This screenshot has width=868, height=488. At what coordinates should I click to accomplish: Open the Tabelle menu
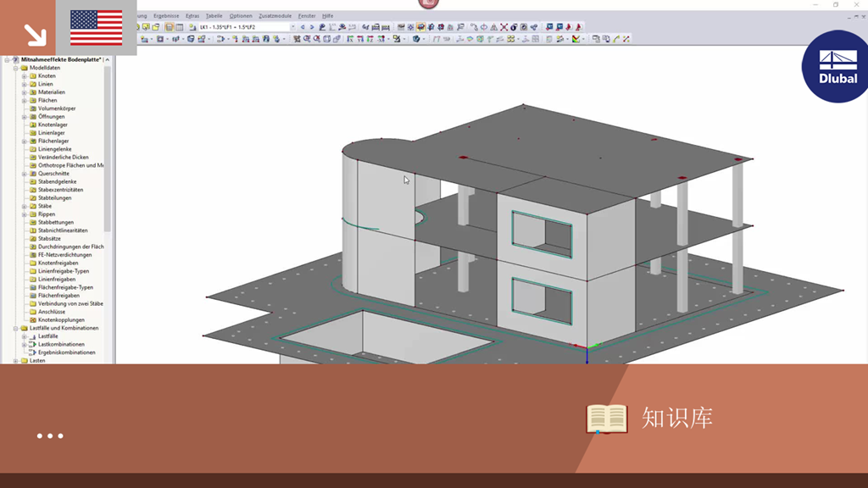[x=214, y=16]
